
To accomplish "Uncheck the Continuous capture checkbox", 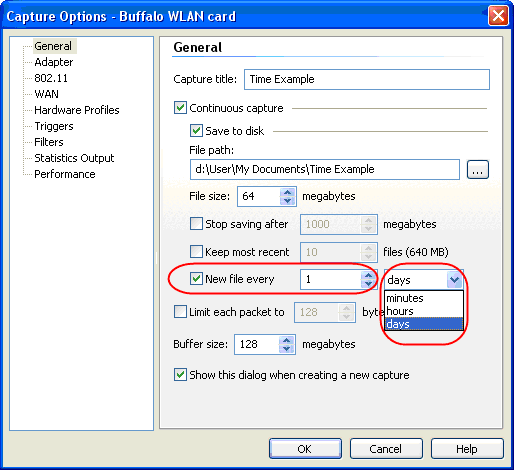I will 180,108.
